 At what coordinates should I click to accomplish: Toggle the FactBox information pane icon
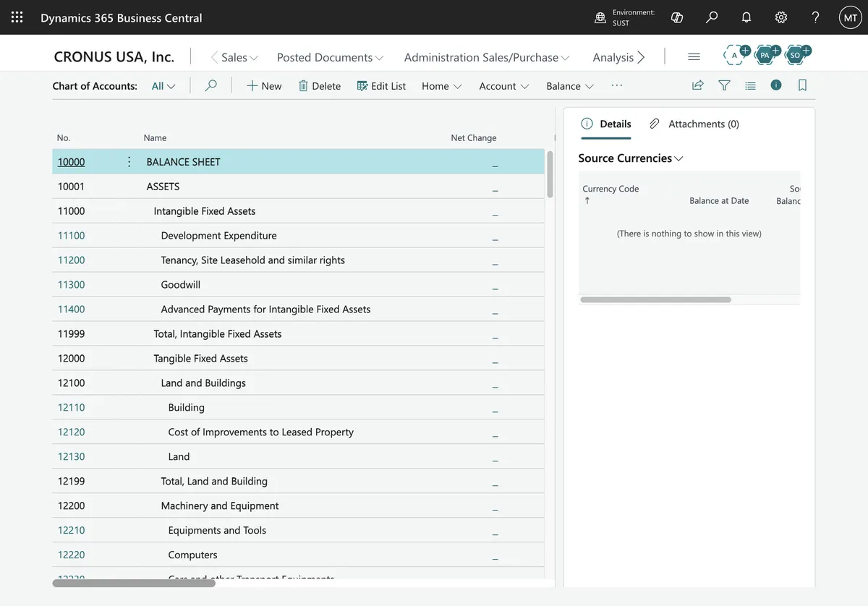[776, 85]
